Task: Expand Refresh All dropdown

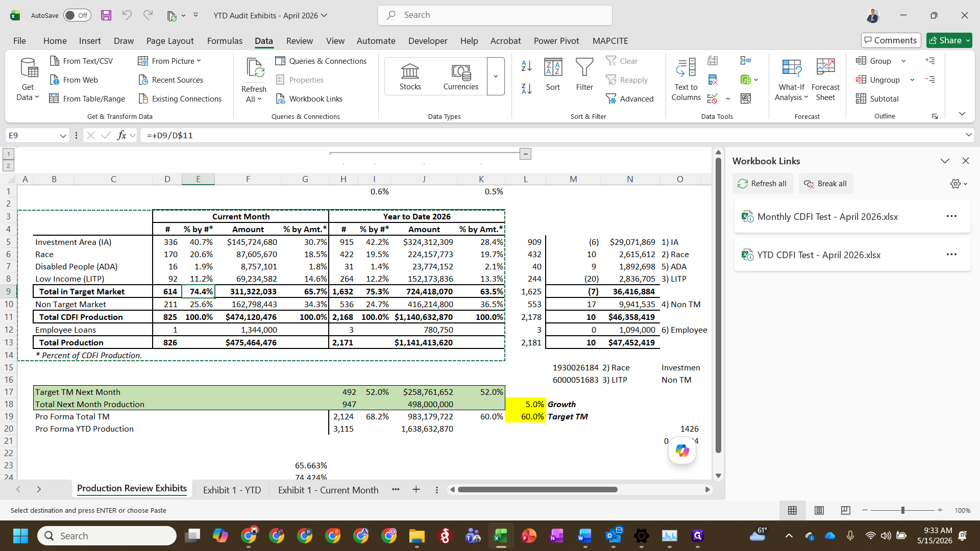Action: 260,99
